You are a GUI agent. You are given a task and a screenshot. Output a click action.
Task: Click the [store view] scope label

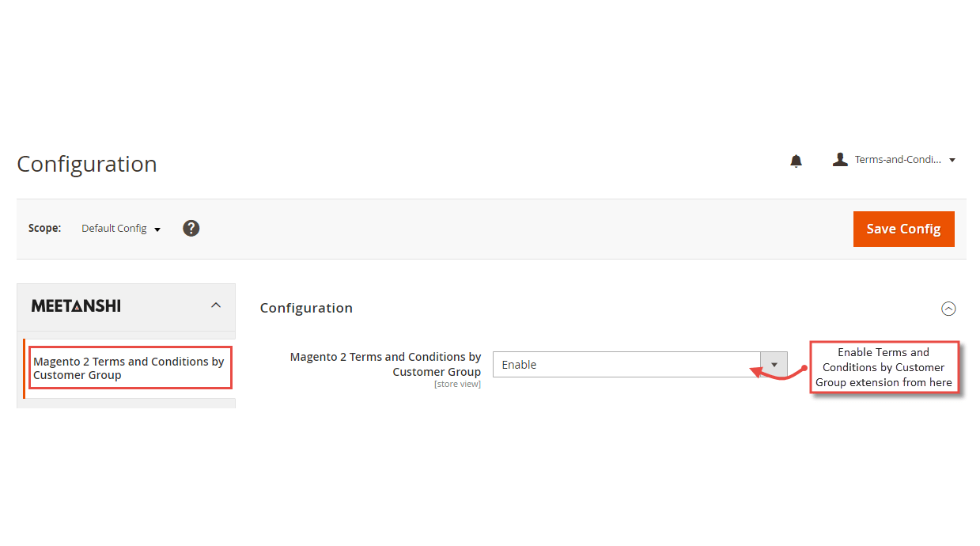coord(457,385)
